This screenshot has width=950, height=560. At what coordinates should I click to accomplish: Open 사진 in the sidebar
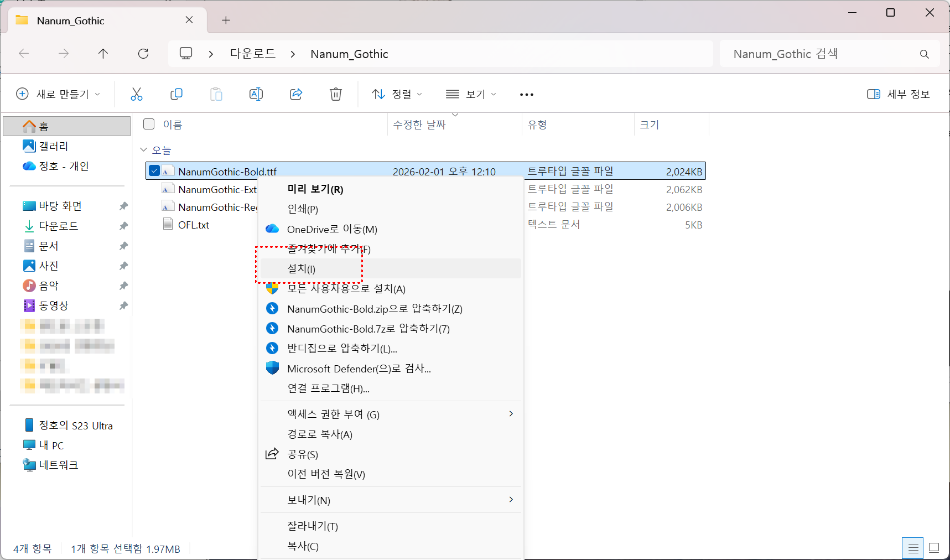(x=40, y=266)
